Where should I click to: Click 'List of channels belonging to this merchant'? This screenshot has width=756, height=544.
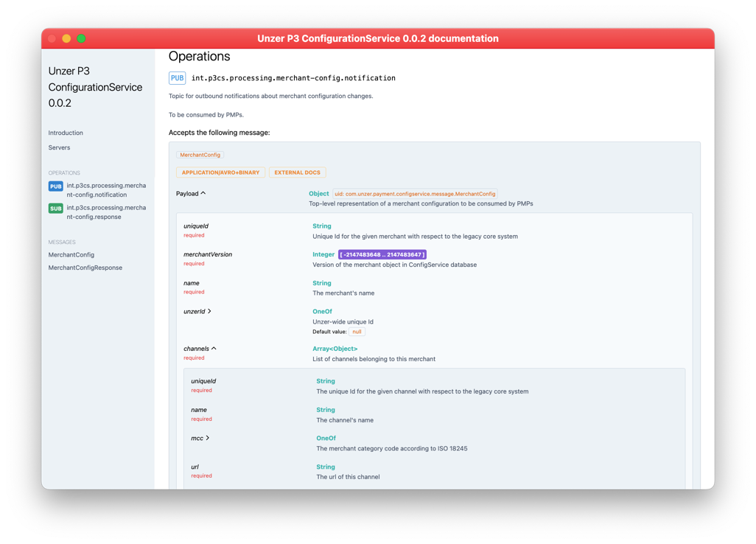(374, 359)
